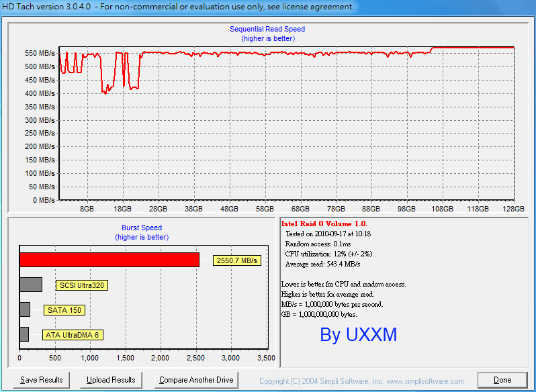The width and height of the screenshot is (536, 392).
Task: Click the 2,500 burst axis label
Action: [196, 358]
